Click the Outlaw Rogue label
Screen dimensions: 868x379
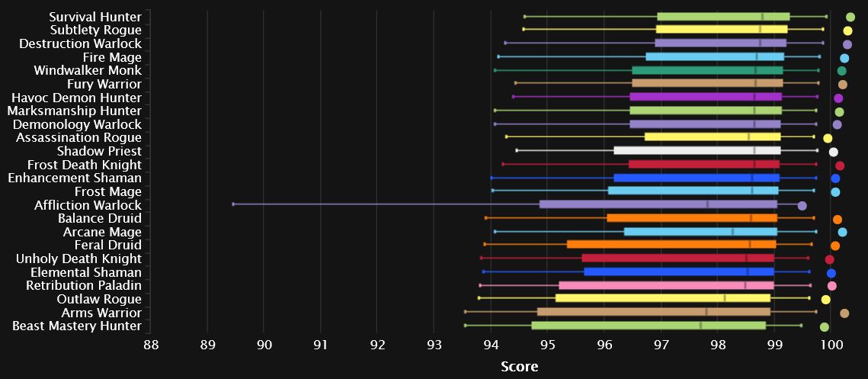(x=99, y=299)
